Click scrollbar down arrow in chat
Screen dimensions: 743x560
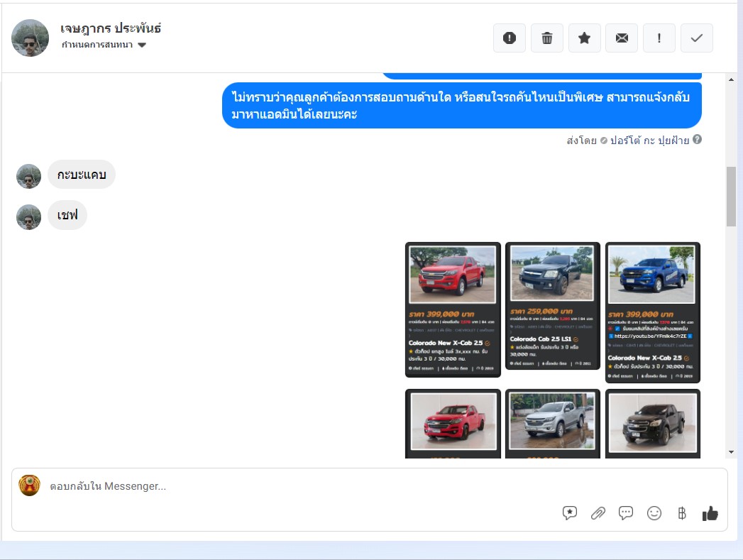coord(731,452)
